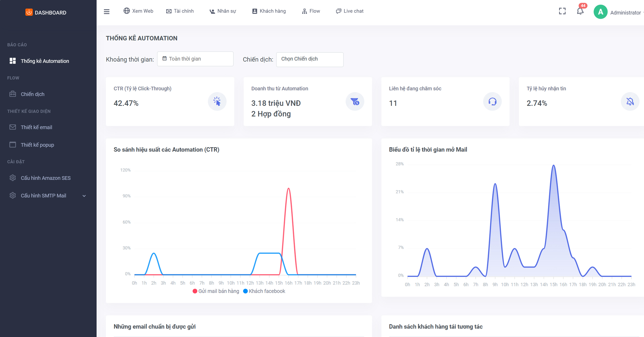Viewport: 644px width, 337px height.
Task: Click the 15h peak on the mail-open chart
Action: pos(553,165)
